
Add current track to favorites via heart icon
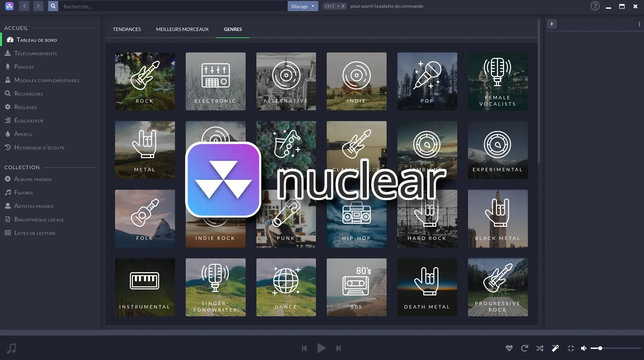tap(509, 349)
